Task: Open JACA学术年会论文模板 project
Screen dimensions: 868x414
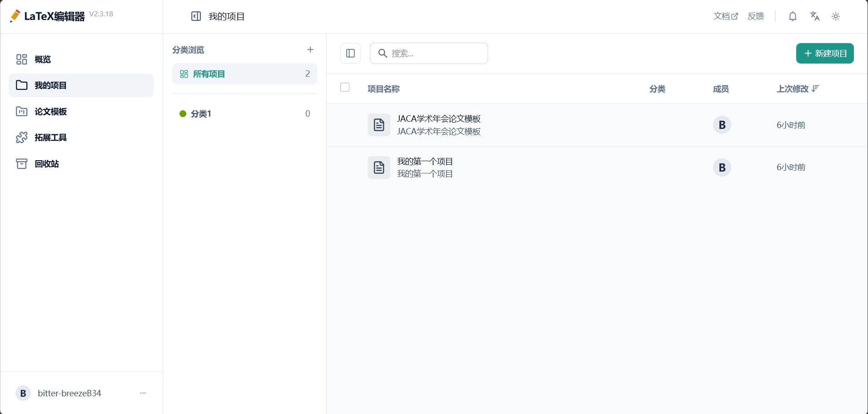Action: click(439, 119)
